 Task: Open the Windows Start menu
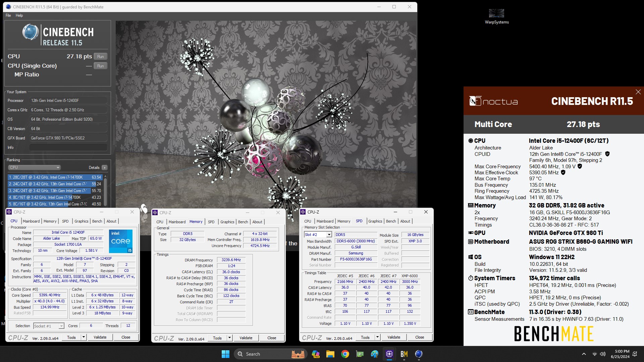(x=225, y=354)
